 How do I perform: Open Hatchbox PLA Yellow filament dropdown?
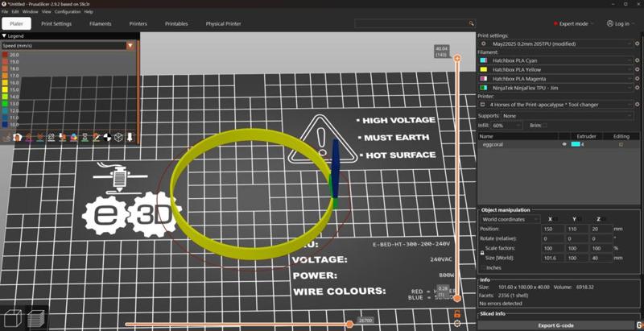coord(556,70)
